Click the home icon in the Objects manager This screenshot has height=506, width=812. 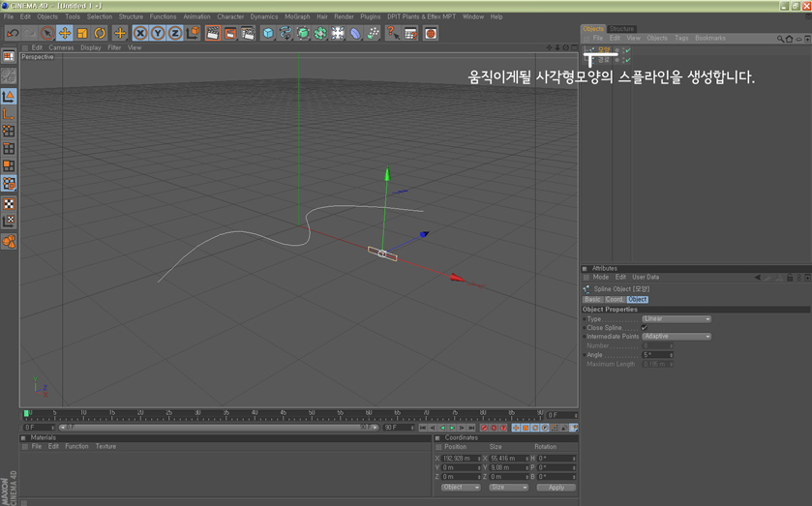789,39
